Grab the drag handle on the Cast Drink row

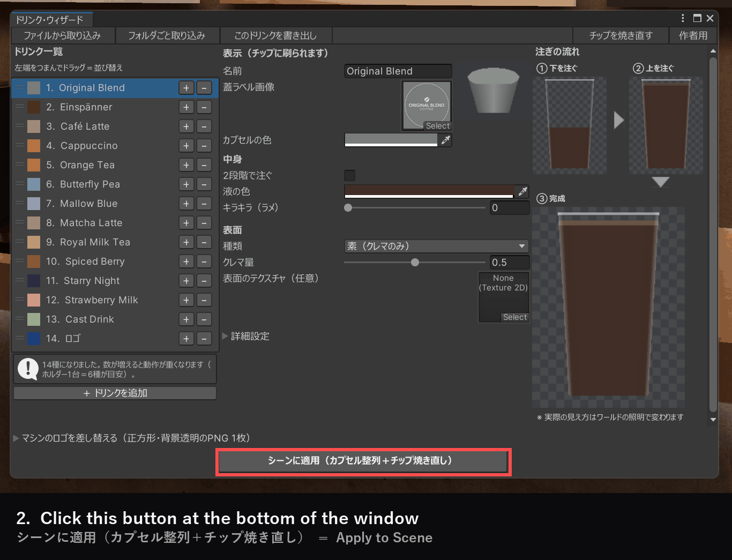(x=19, y=319)
